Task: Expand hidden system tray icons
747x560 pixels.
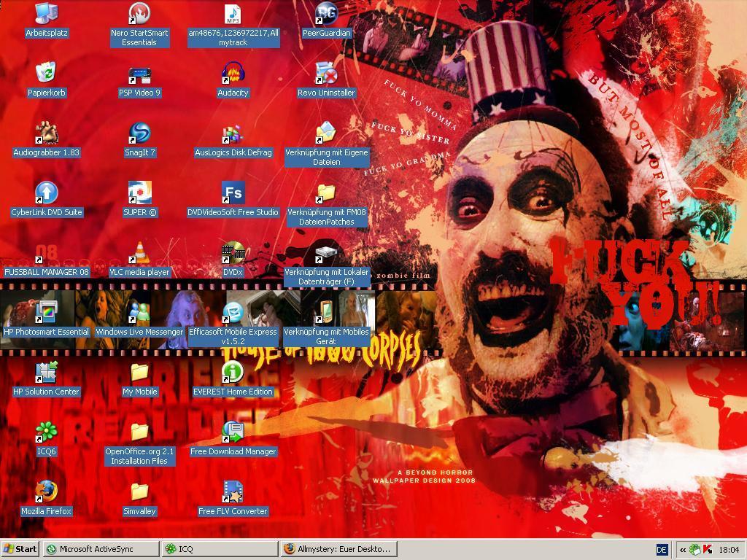Action: point(682,550)
